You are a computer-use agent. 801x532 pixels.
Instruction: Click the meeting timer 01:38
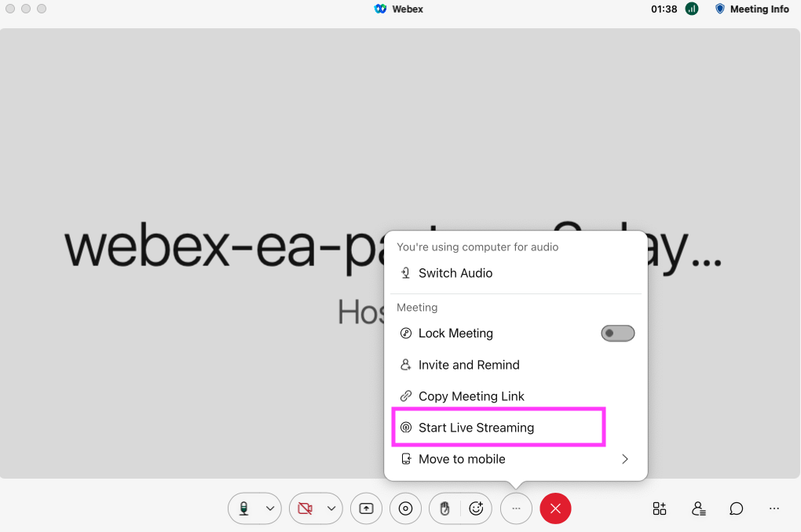(x=664, y=9)
